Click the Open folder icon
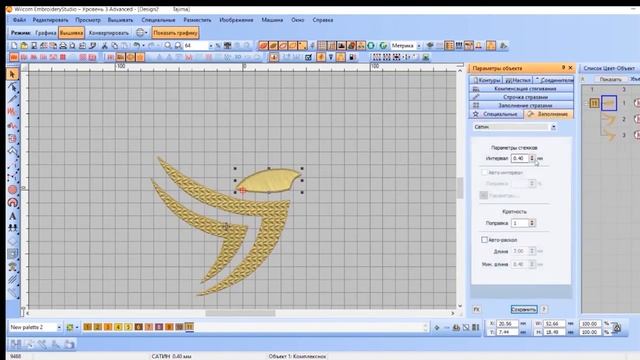 [x=24, y=46]
